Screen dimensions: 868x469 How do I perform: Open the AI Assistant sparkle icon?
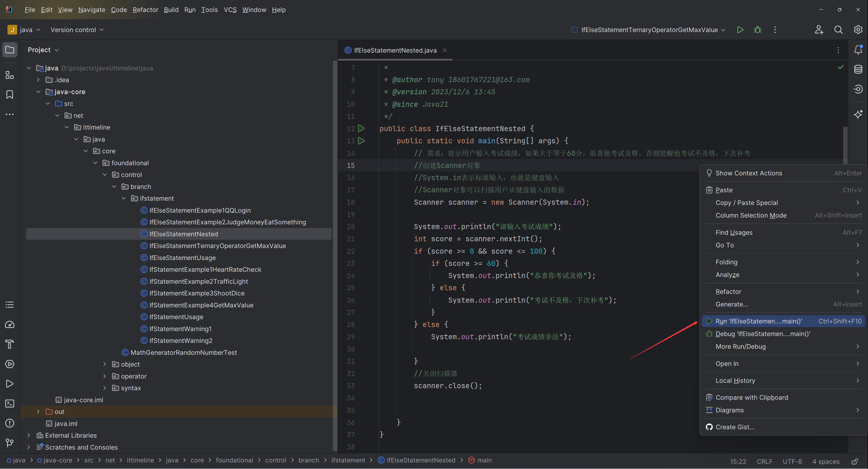pyautogui.click(x=858, y=114)
